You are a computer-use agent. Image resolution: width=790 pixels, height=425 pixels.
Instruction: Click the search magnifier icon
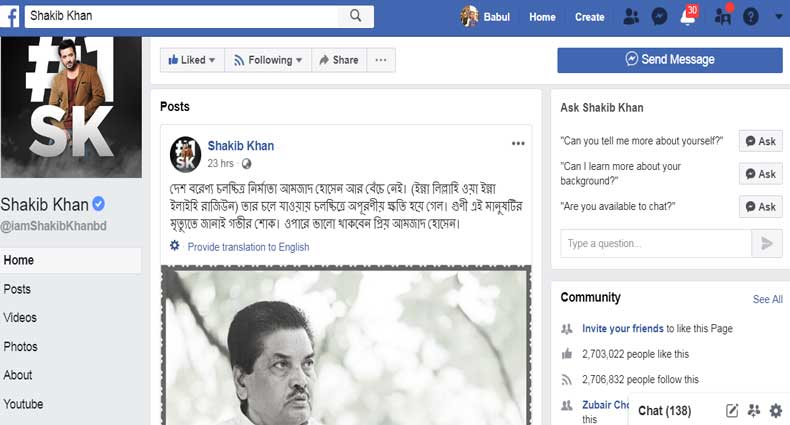355,16
